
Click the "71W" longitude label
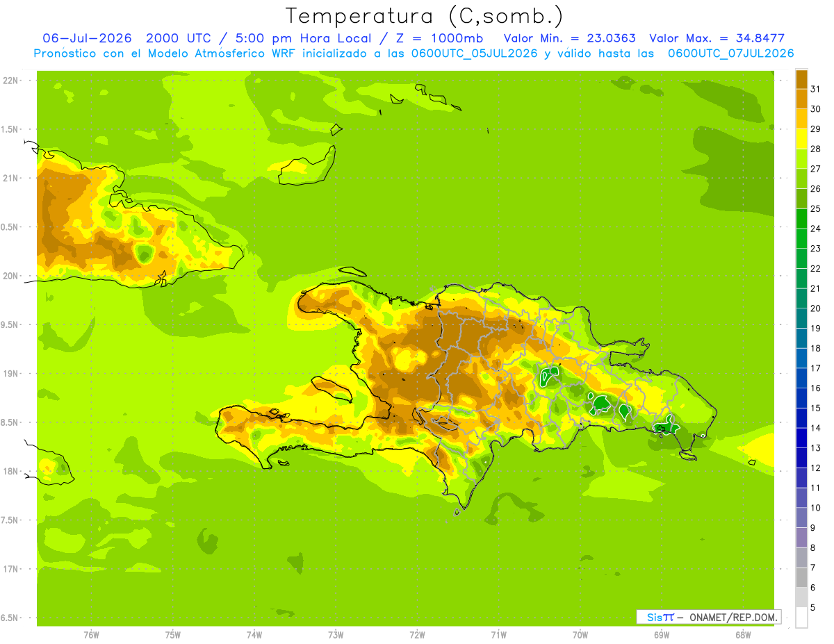tap(498, 635)
